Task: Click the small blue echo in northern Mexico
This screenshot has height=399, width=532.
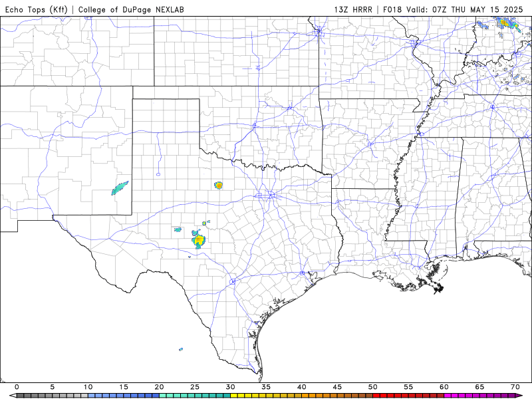Action: click(x=181, y=349)
